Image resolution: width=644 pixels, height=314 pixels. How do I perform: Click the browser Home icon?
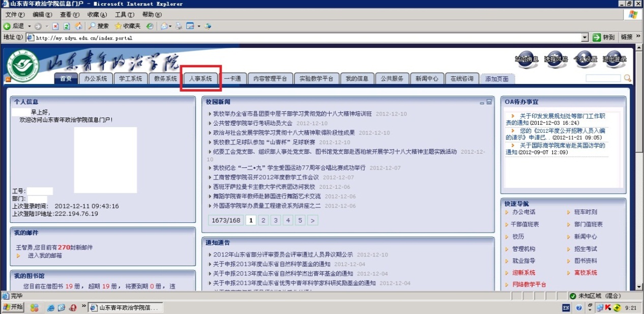(x=78, y=26)
